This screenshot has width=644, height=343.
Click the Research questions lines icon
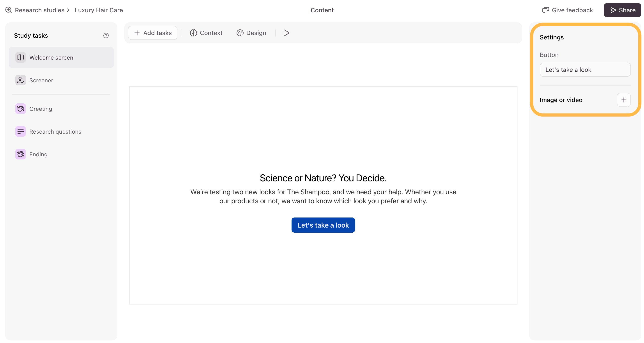21,131
